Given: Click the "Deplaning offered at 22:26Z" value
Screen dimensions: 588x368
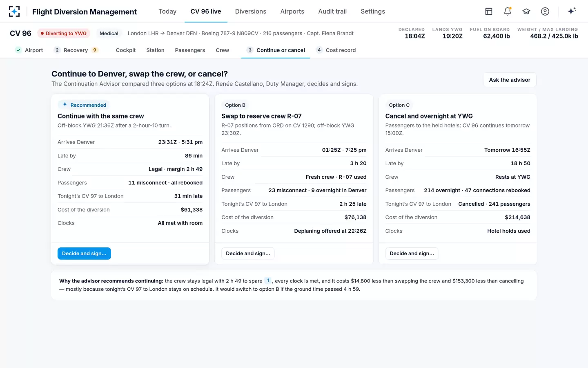Looking at the screenshot, I should click(x=330, y=231).
